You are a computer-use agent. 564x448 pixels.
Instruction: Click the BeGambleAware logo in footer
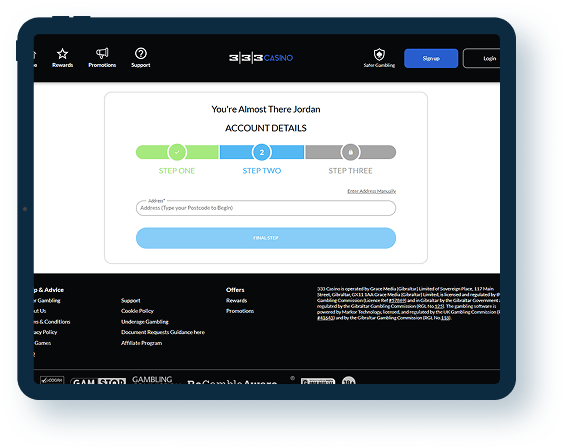coord(232,381)
